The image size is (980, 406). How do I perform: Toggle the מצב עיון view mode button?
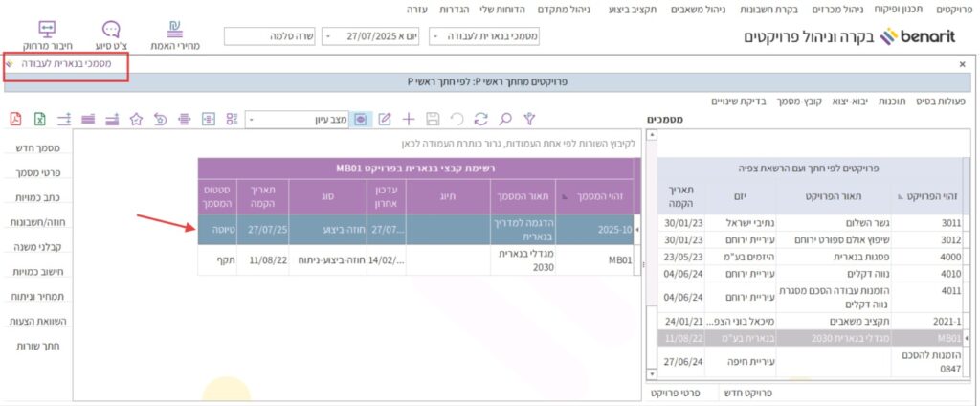point(361,119)
